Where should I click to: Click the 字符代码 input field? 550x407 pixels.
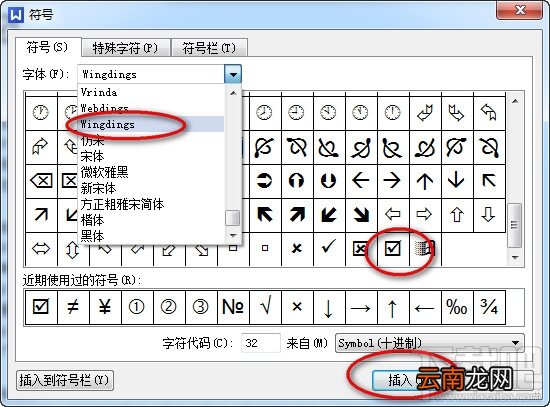[x=260, y=343]
